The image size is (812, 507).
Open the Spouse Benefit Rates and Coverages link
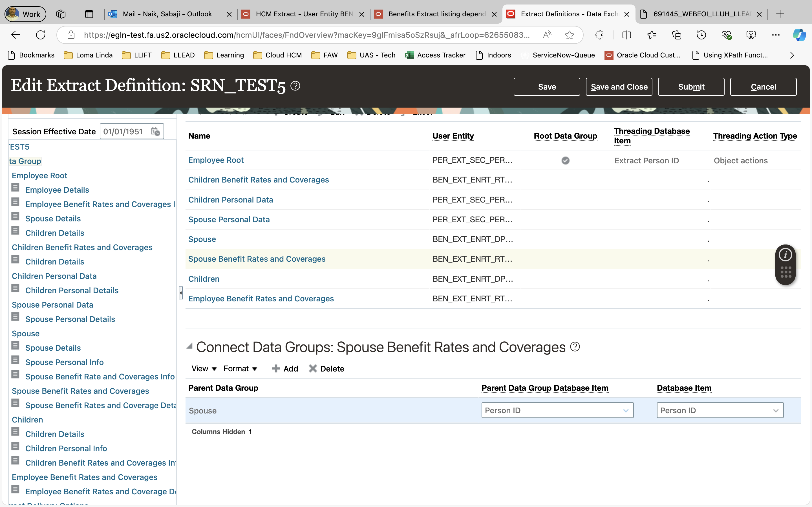point(257,259)
